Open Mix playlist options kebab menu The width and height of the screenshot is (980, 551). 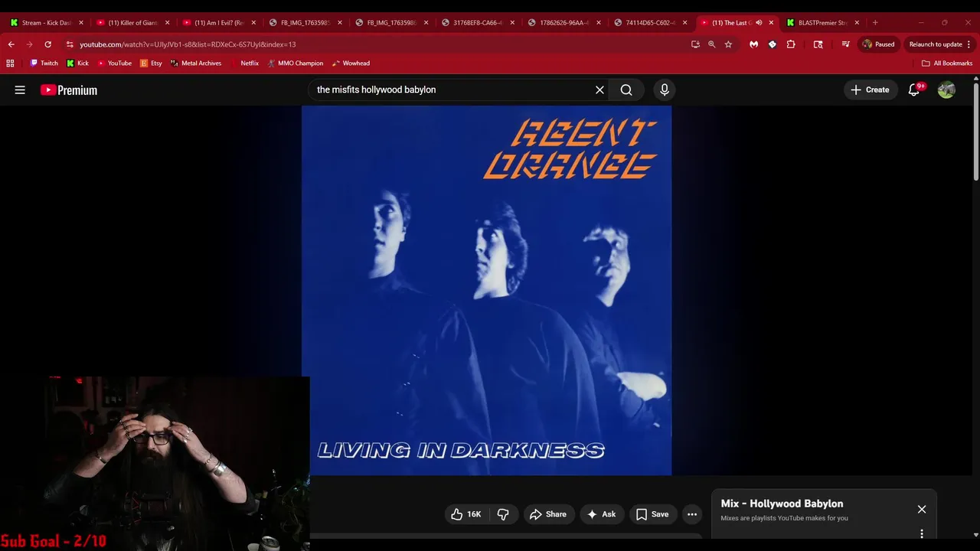coord(922,533)
